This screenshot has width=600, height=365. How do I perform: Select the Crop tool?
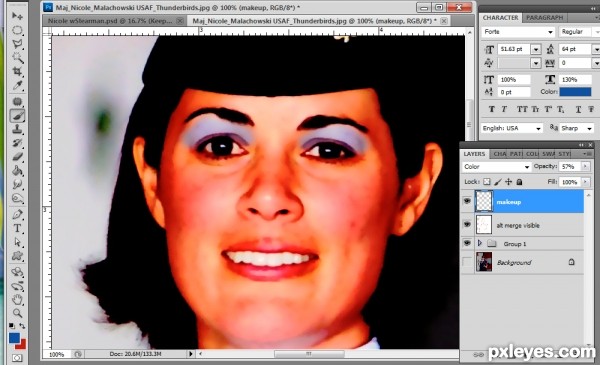click(x=17, y=72)
